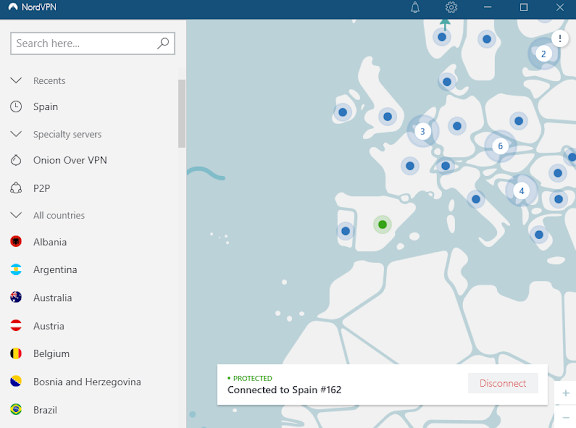Viewport: 576px width, 428px height.
Task: Click the Albania flag icon
Action: click(16, 241)
